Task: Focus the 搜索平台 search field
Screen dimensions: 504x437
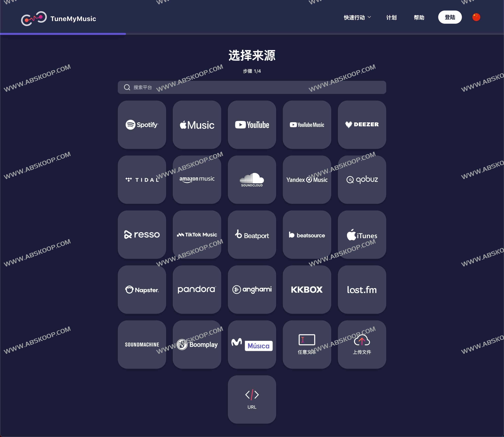Action: click(x=252, y=87)
